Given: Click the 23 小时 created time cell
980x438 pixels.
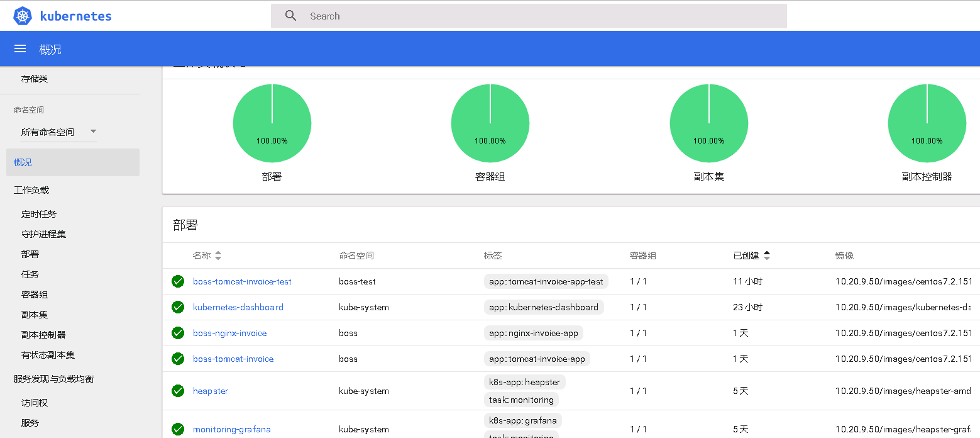Looking at the screenshot, I should click(747, 307).
